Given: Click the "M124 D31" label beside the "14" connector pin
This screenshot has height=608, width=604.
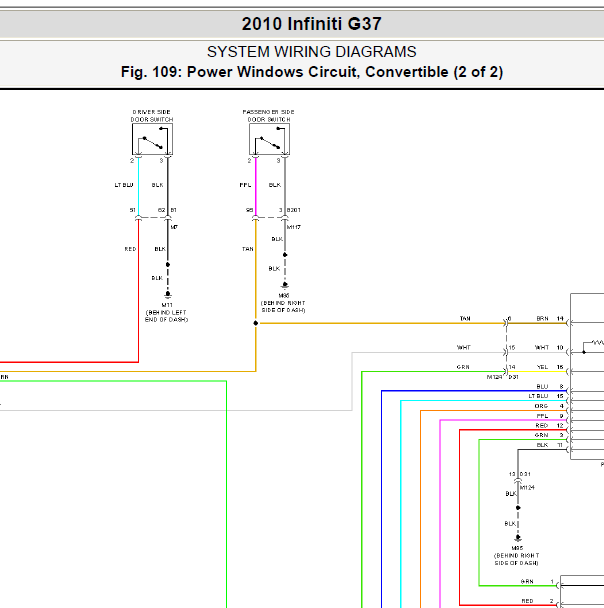Looking at the screenshot, I should pos(503,377).
